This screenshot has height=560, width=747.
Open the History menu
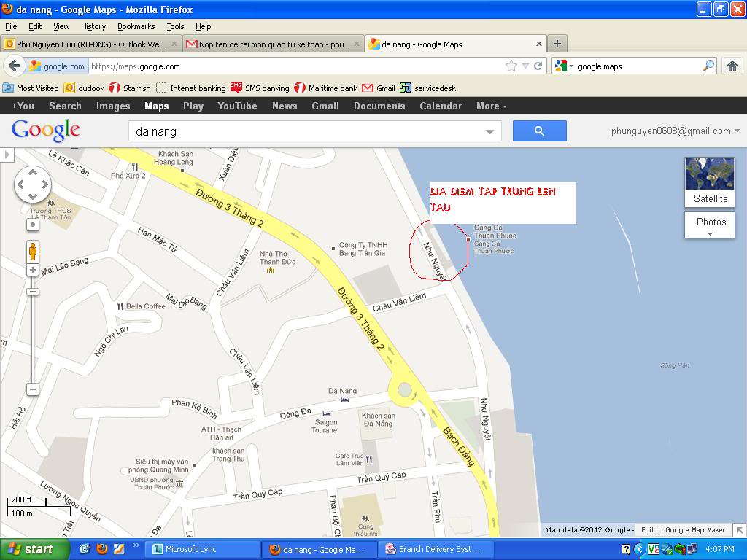93,26
